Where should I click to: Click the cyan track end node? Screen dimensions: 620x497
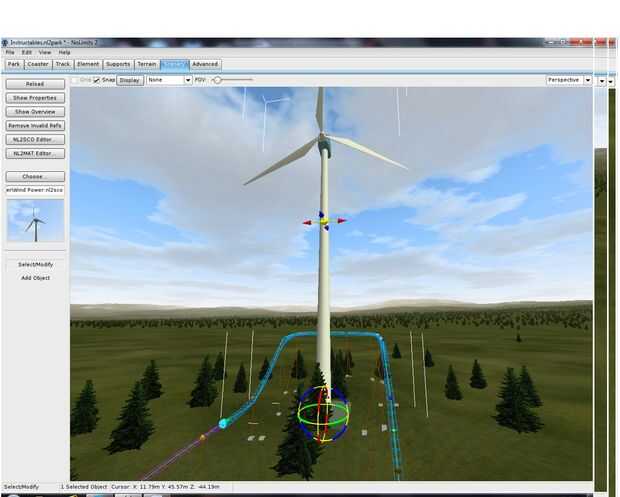click(x=223, y=423)
